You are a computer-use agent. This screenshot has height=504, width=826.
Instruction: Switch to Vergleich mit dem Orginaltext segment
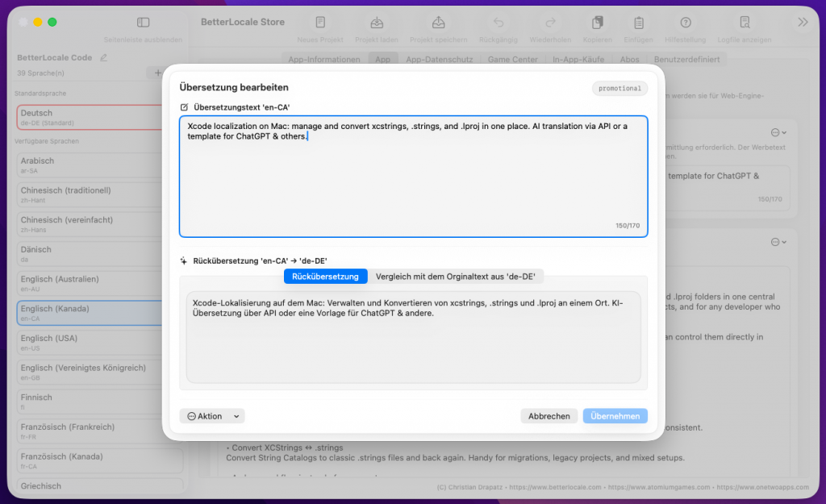[x=456, y=277]
